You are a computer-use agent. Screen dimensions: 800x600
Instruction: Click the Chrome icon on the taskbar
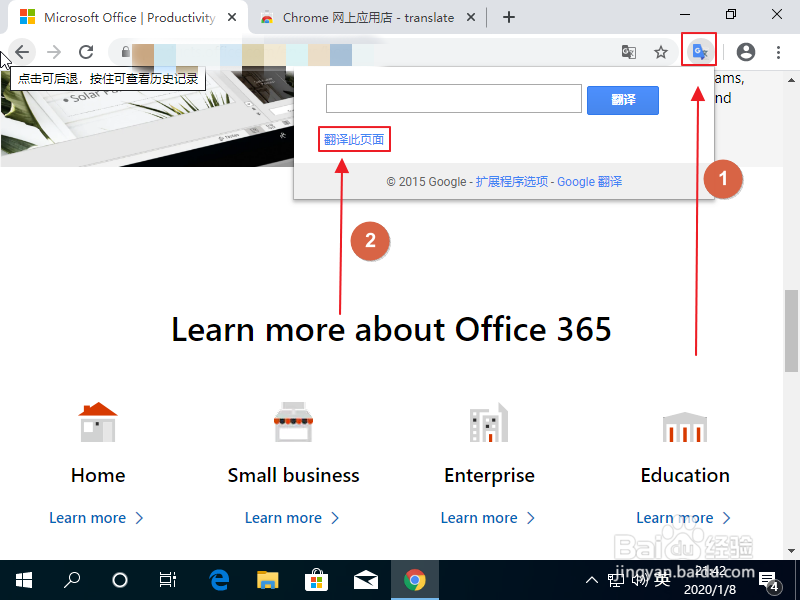tap(415, 580)
